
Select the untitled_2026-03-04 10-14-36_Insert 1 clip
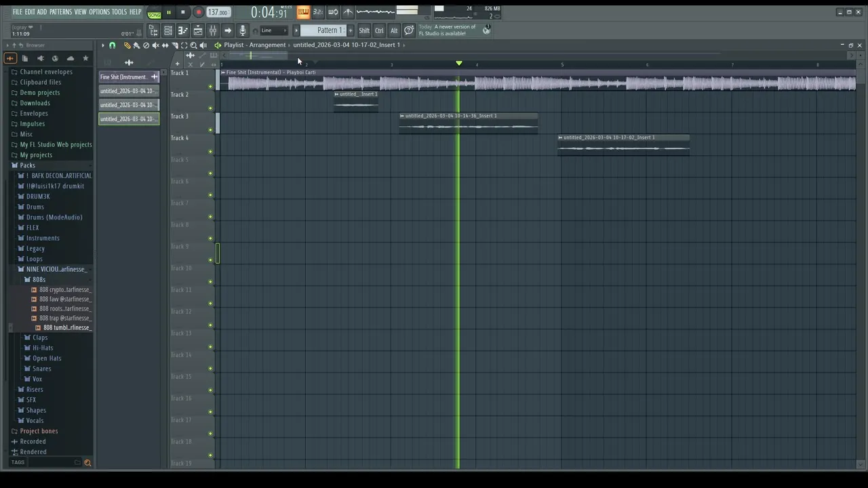pyautogui.click(x=468, y=123)
